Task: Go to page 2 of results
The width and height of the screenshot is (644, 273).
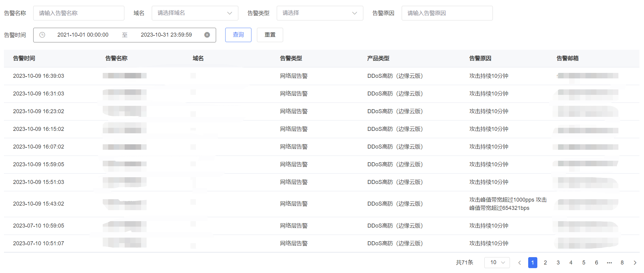Action: coord(545,263)
